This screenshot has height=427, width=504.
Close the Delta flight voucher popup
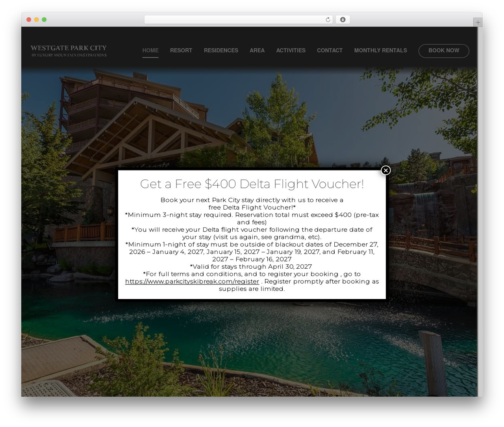(386, 170)
